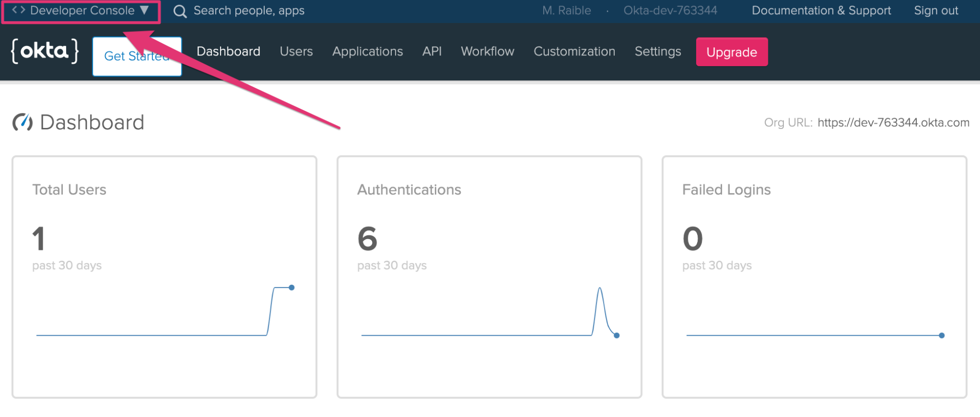Image resolution: width=980 pixels, height=417 pixels.
Task: Click the Org URL https://dev-763344.okta.com
Action: (893, 123)
